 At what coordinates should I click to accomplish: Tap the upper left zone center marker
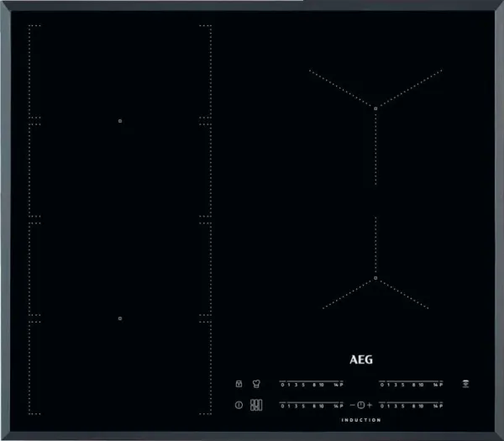pos(120,120)
